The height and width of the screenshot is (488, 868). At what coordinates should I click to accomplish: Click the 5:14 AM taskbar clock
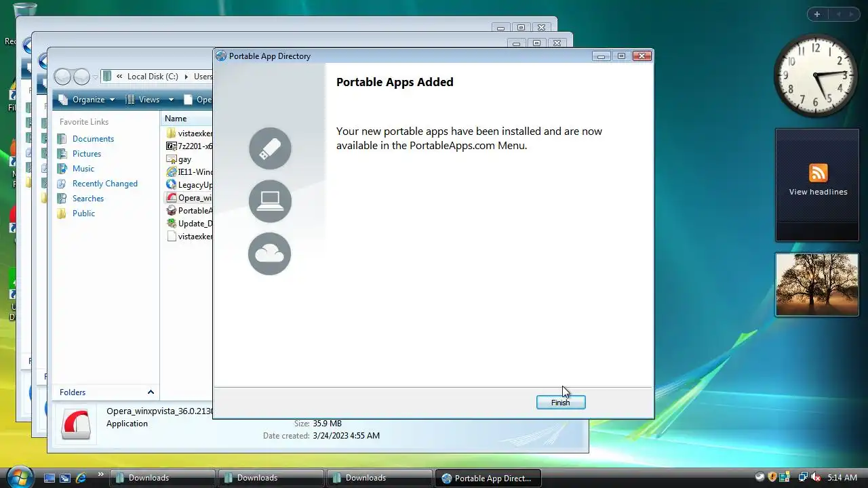(842, 478)
